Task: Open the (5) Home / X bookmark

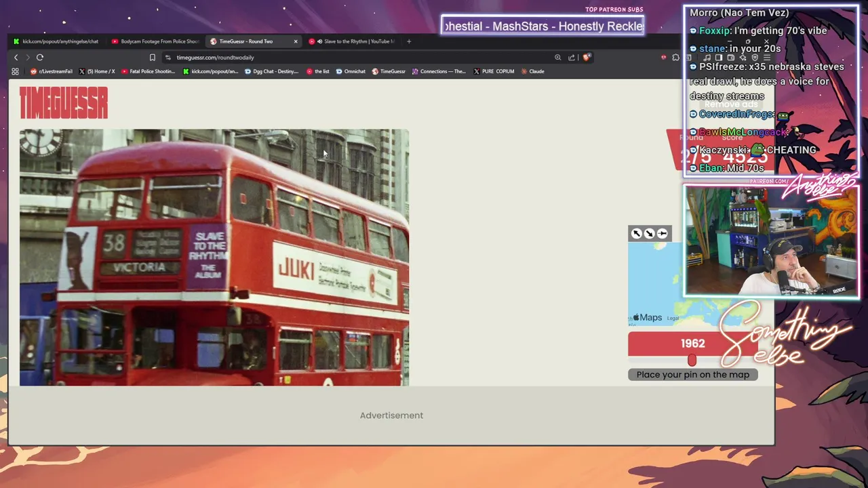Action: click(x=96, y=71)
